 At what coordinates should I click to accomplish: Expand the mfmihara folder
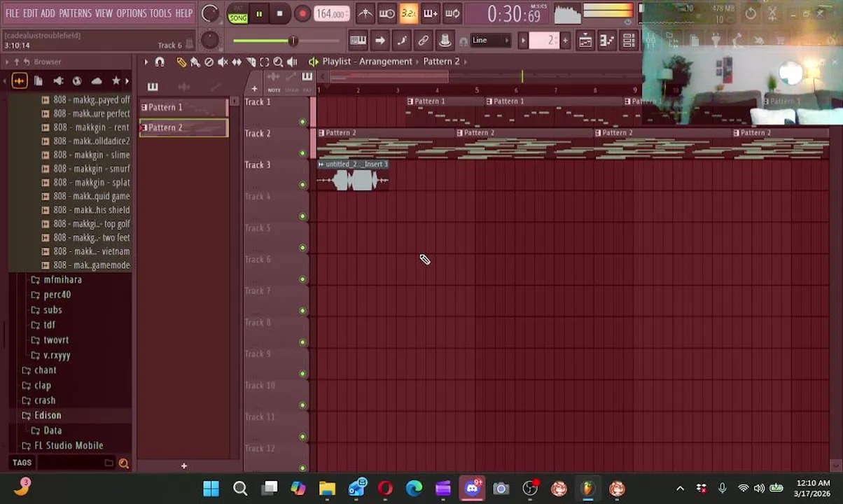coord(62,280)
